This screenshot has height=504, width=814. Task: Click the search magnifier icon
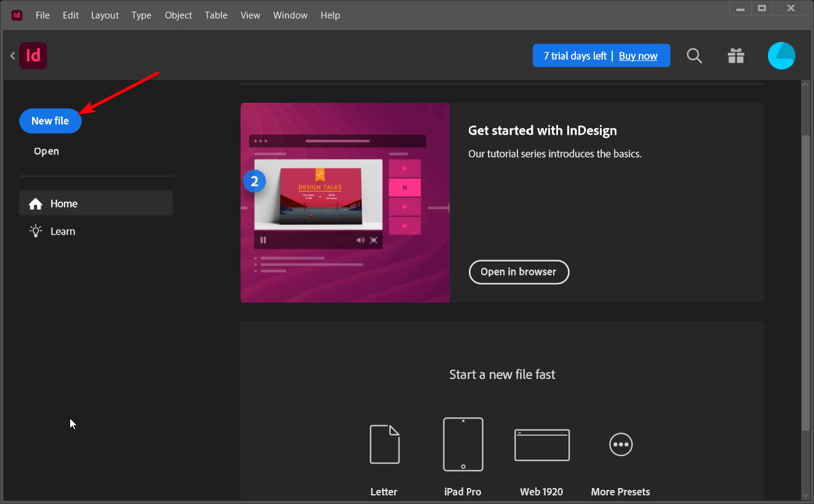694,56
